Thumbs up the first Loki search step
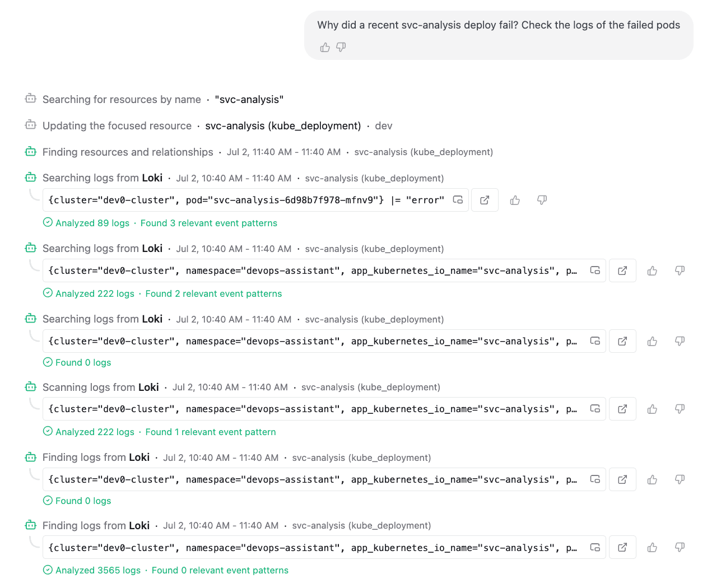707x588 pixels. [515, 200]
